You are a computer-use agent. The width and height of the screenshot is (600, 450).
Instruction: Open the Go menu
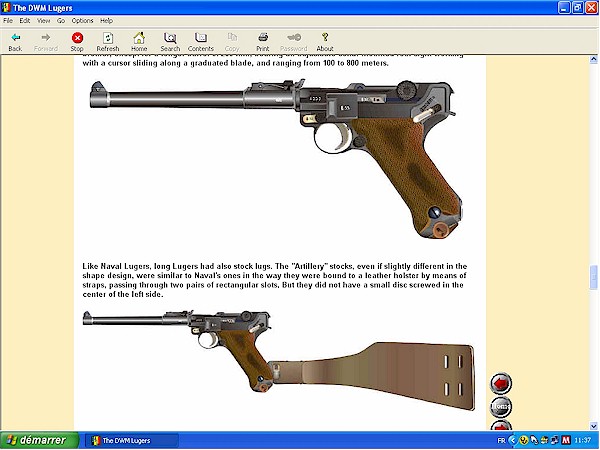(x=61, y=21)
